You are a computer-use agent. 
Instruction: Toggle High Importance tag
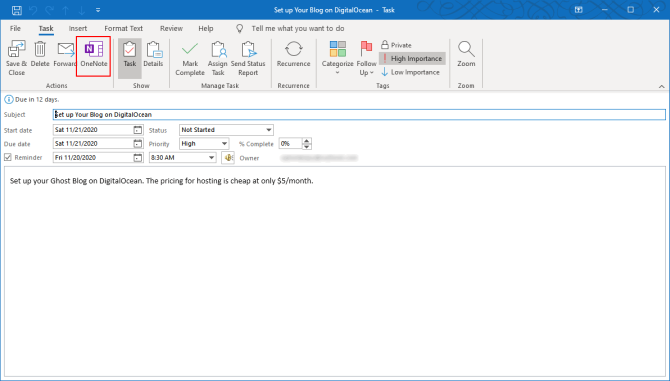point(412,59)
